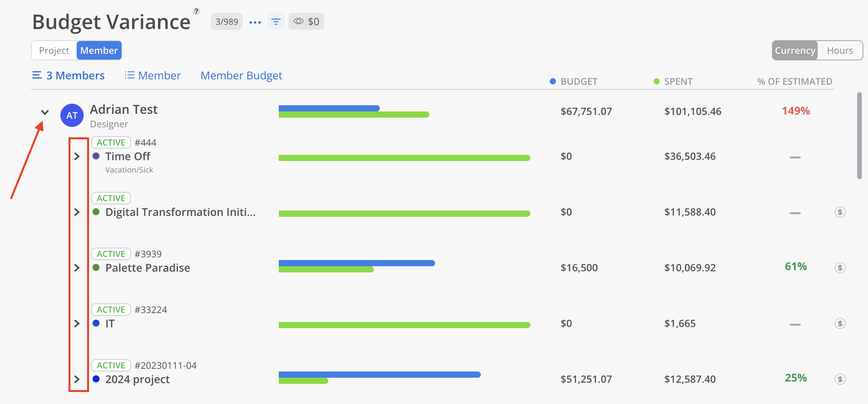The width and height of the screenshot is (868, 404).
Task: Switch to the Project tab
Action: [x=54, y=51]
